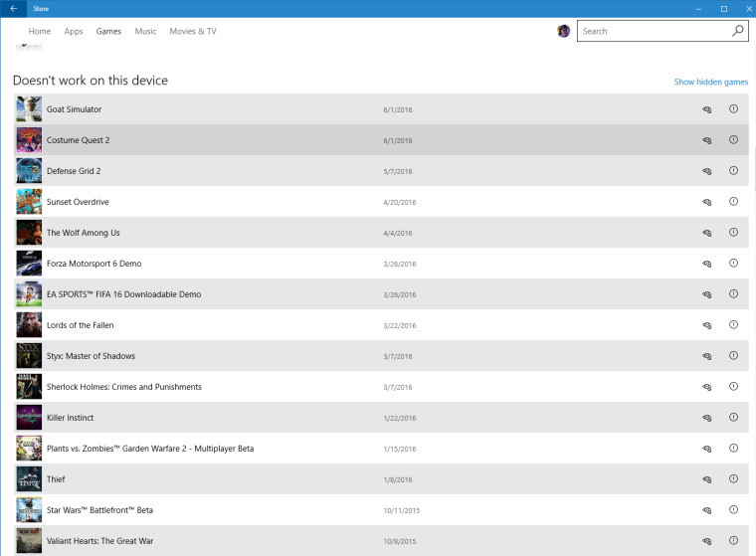This screenshot has height=556, width=756.
Task: Hide The Wolf Among Us via eye icon
Action: (x=707, y=233)
